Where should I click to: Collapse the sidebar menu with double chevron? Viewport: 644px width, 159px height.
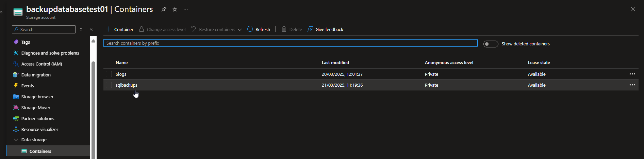click(x=91, y=29)
